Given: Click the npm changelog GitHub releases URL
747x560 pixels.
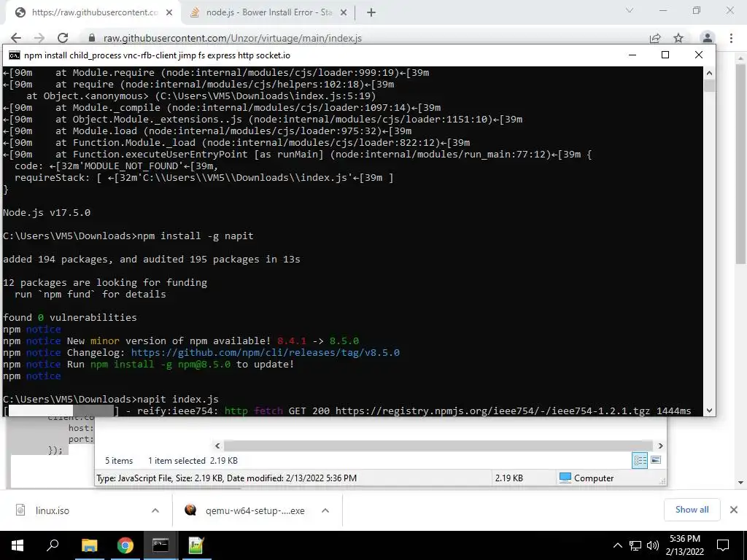Looking at the screenshot, I should pos(266,353).
